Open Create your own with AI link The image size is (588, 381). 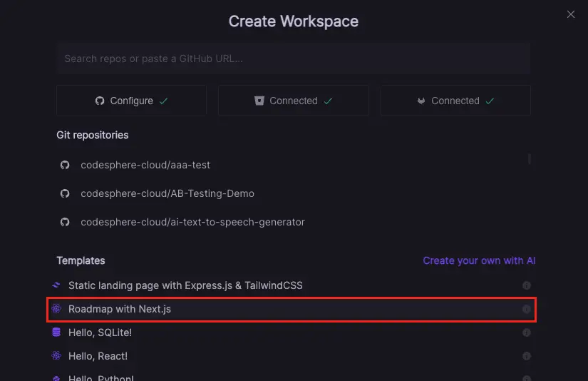click(x=479, y=260)
